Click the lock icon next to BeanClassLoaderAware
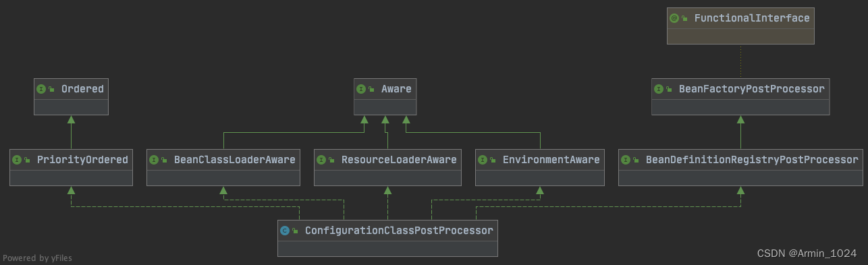 point(164,160)
